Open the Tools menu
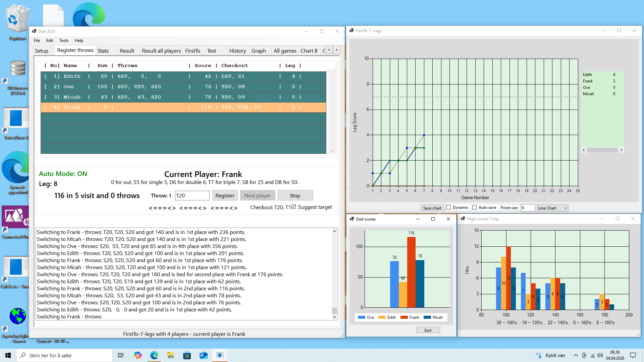Image resolution: width=644 pixels, height=362 pixels. (64, 41)
